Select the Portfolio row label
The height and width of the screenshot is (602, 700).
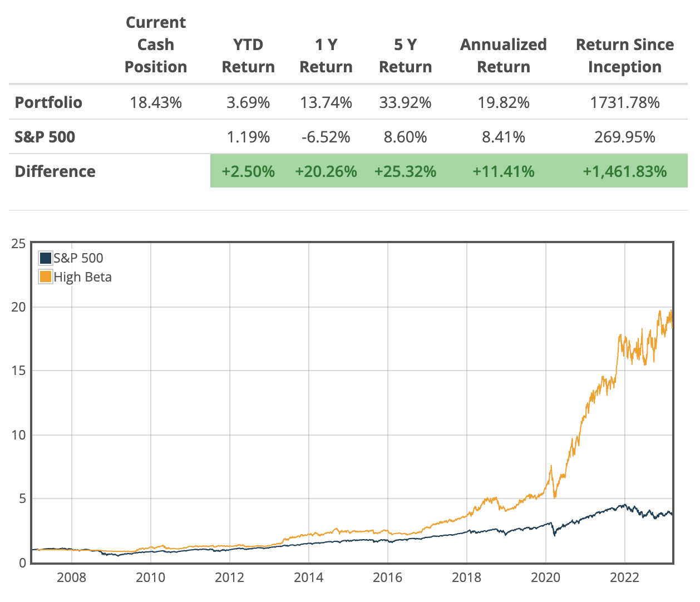[x=48, y=102]
